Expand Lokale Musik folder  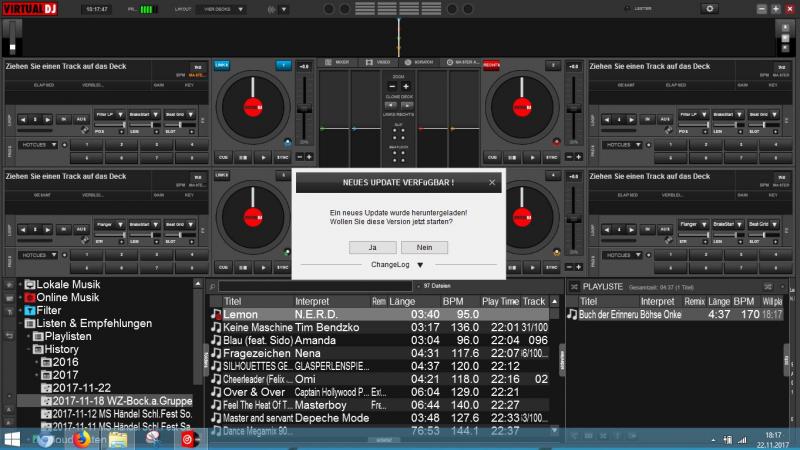[x=21, y=285]
